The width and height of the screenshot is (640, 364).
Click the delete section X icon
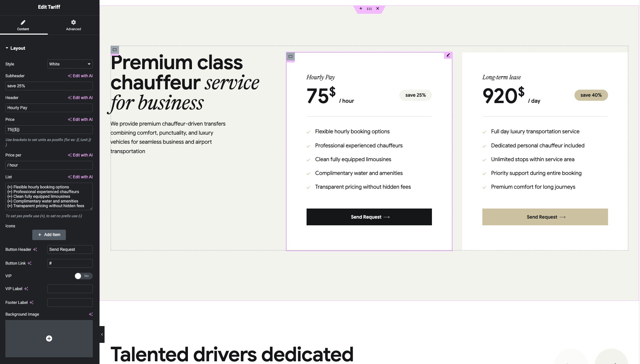(378, 9)
